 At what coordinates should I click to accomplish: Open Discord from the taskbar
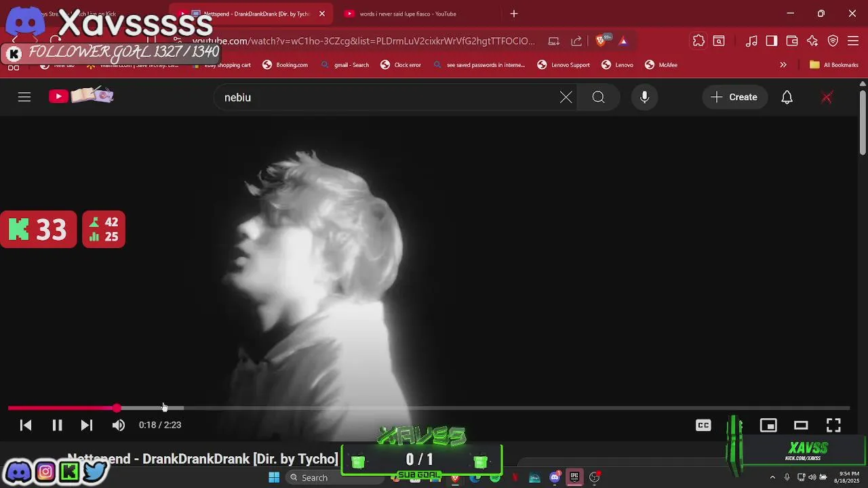555,478
